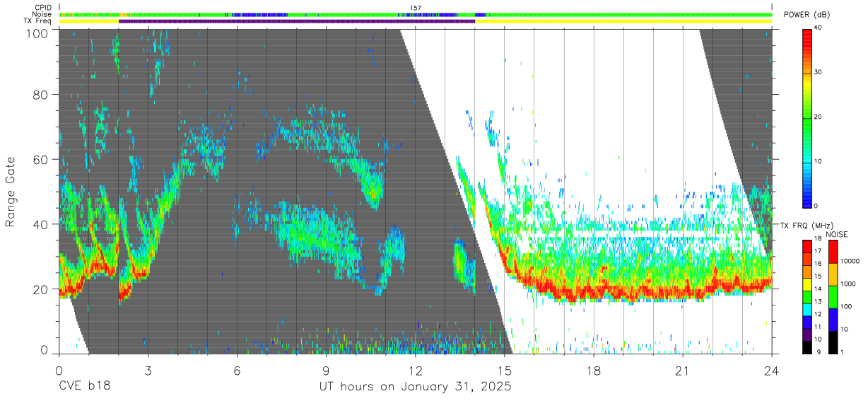Click the CVE b18 radar beam label
868x401 pixels.
tap(83, 388)
